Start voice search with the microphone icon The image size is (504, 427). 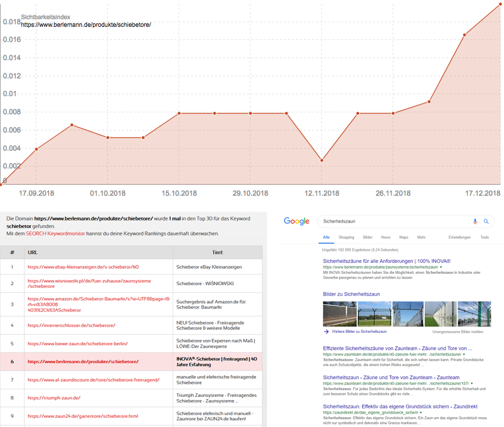[x=475, y=221]
